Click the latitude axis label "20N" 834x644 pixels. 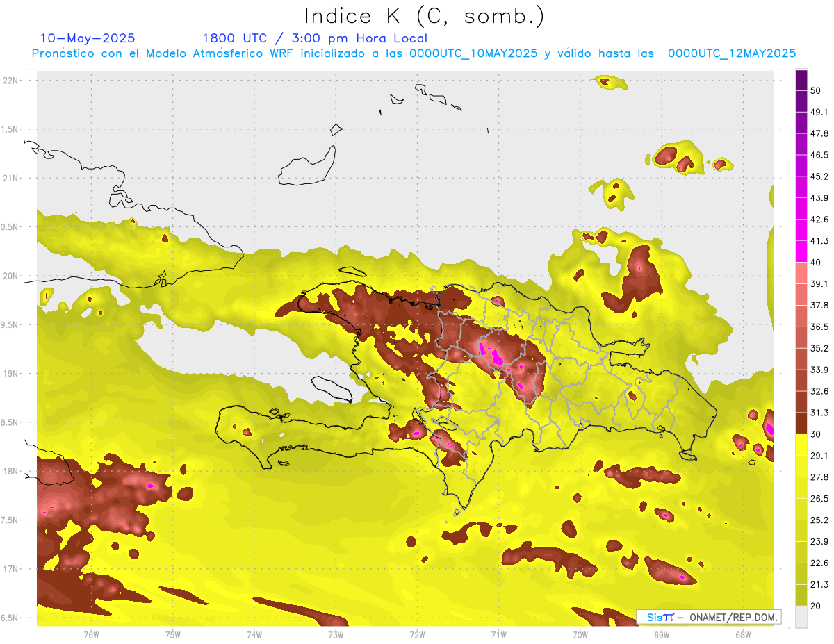tap(11, 276)
